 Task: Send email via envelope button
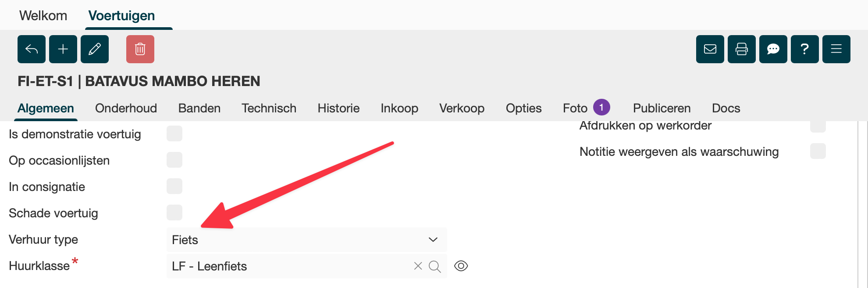pos(710,49)
